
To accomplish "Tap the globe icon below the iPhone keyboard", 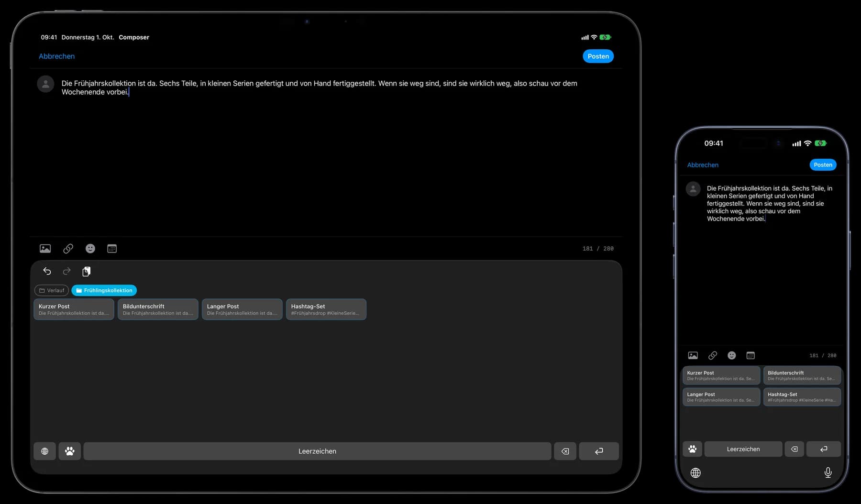I will coord(696,473).
